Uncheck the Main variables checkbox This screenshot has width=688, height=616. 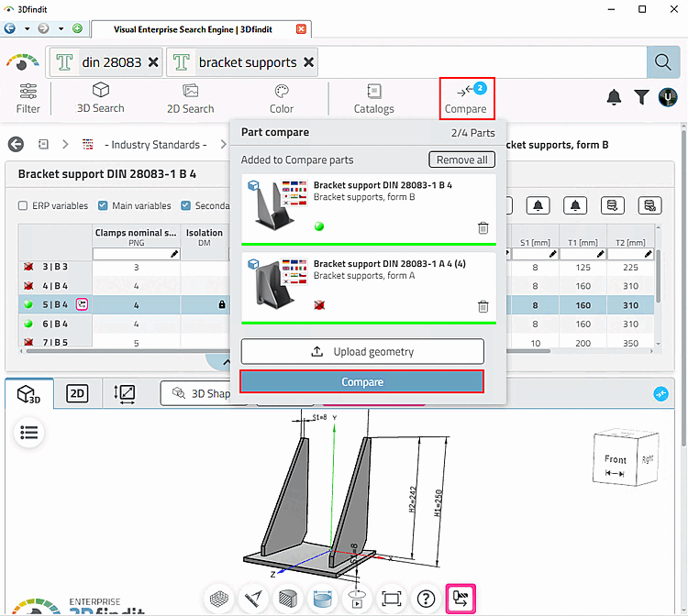tap(103, 206)
